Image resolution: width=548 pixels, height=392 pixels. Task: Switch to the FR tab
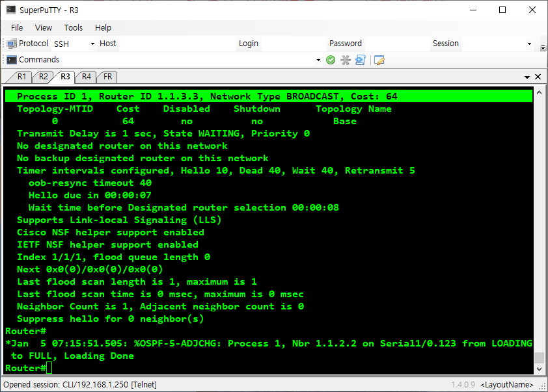(107, 77)
